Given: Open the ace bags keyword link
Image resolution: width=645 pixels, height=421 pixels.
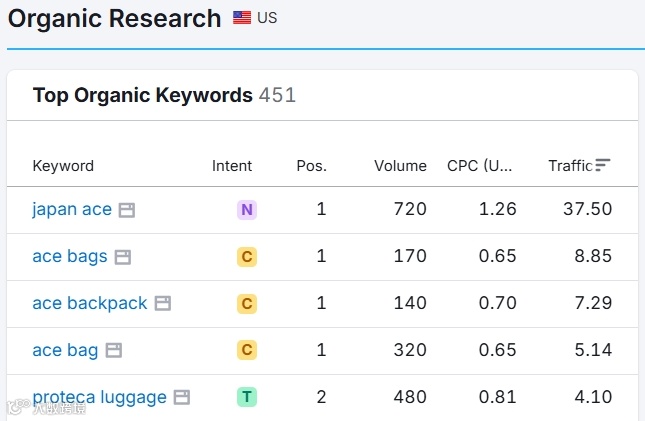Looking at the screenshot, I should (70, 257).
